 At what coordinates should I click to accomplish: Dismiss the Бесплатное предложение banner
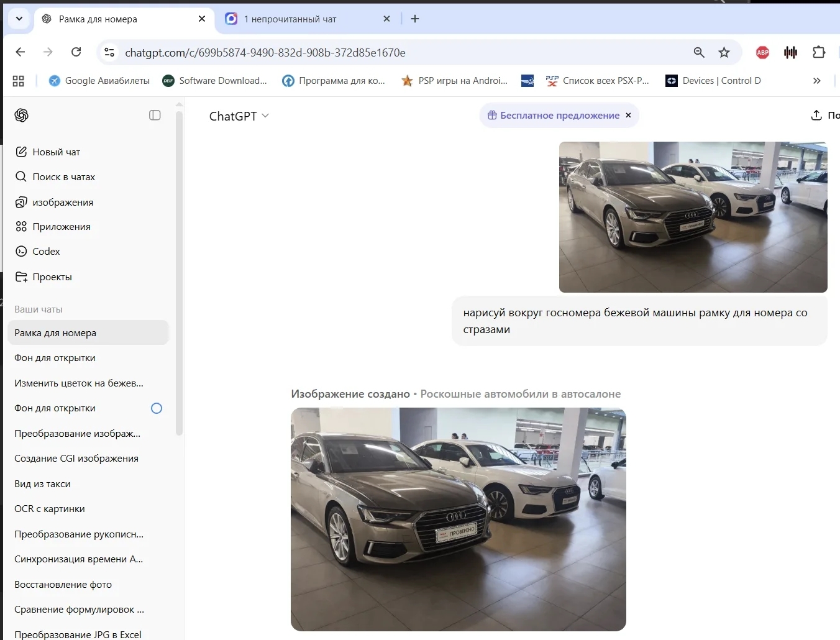point(628,116)
